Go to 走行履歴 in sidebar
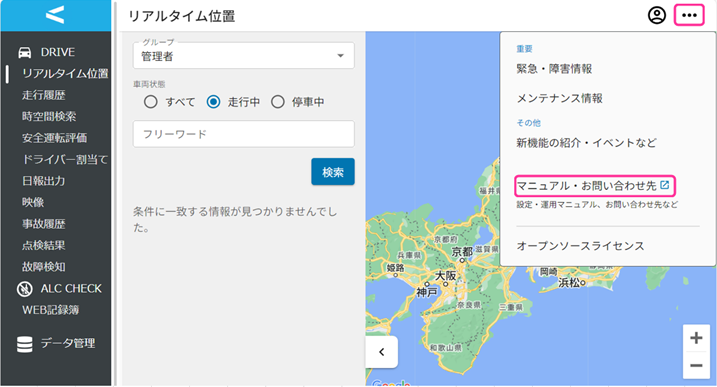This screenshot has width=717, height=387. coord(43,95)
